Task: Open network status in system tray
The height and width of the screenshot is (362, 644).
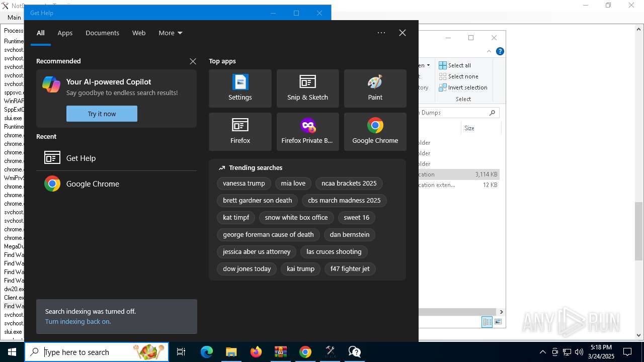Action: (x=567, y=352)
